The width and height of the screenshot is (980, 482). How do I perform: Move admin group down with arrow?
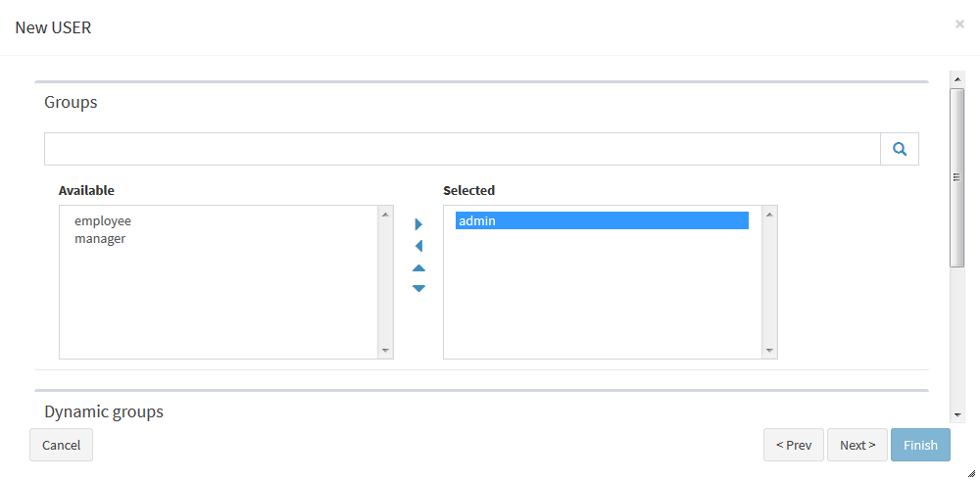(418, 288)
